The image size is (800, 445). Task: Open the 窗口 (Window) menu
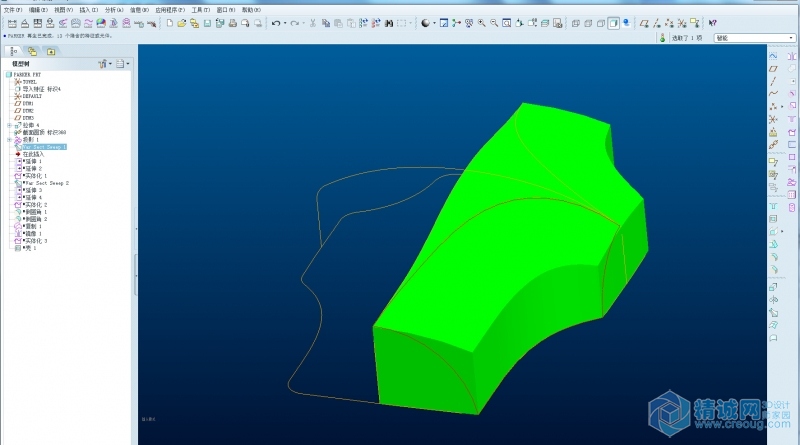click(226, 10)
